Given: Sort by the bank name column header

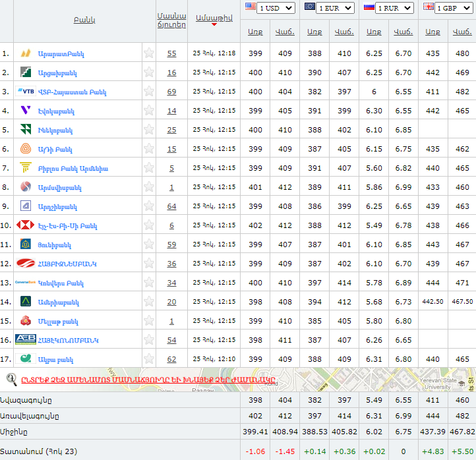Looking at the screenshot, I should click(x=84, y=20).
